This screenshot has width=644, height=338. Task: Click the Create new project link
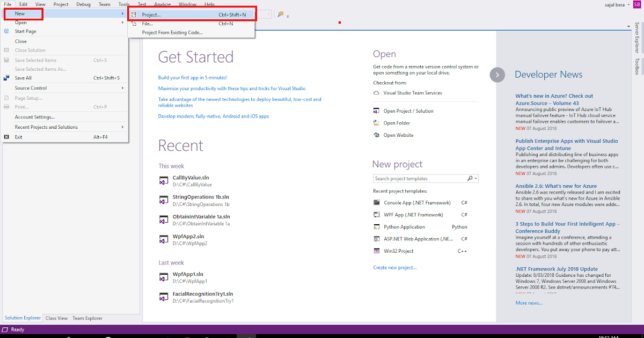[394, 267]
